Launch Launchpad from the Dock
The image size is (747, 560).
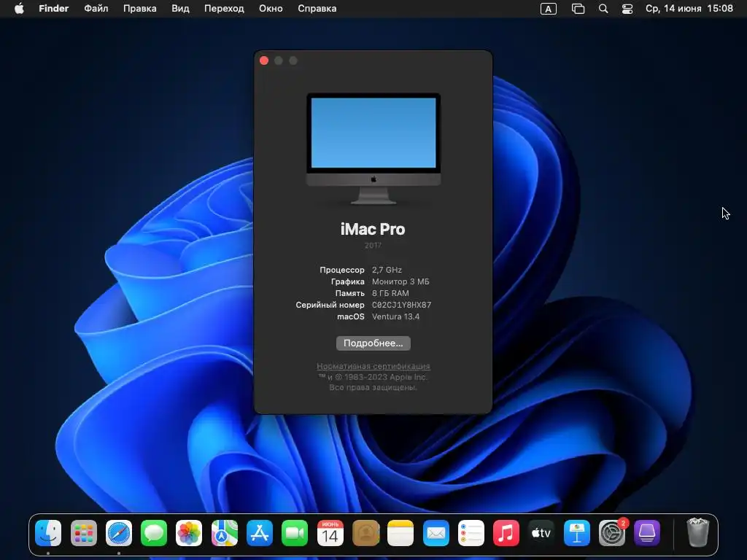pos(84,533)
